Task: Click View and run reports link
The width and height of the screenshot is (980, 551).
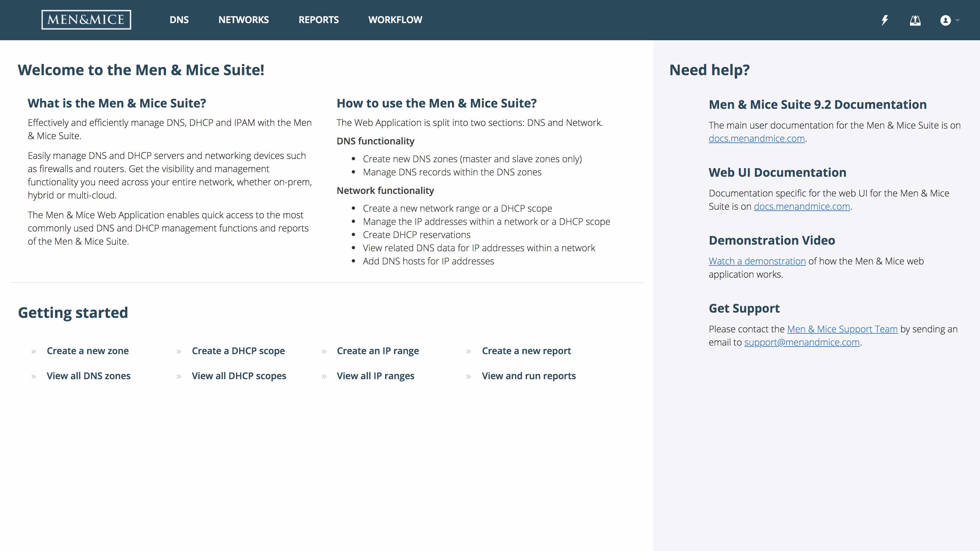Action: 529,376
